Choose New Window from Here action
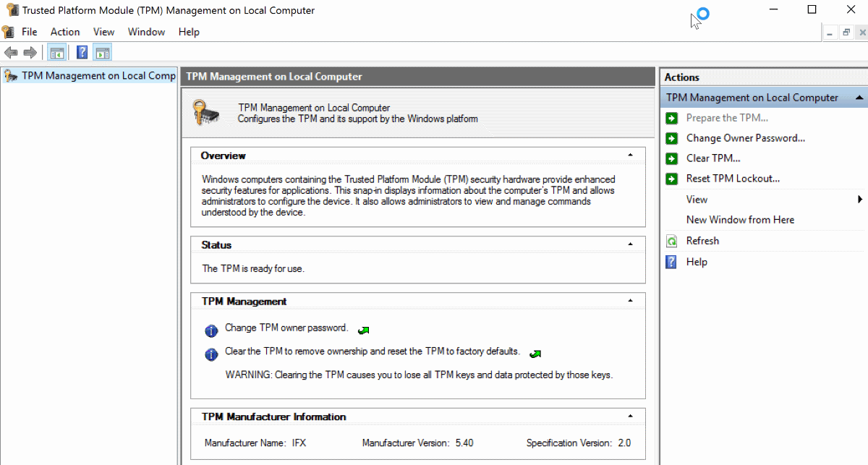868x465 pixels. coord(740,220)
